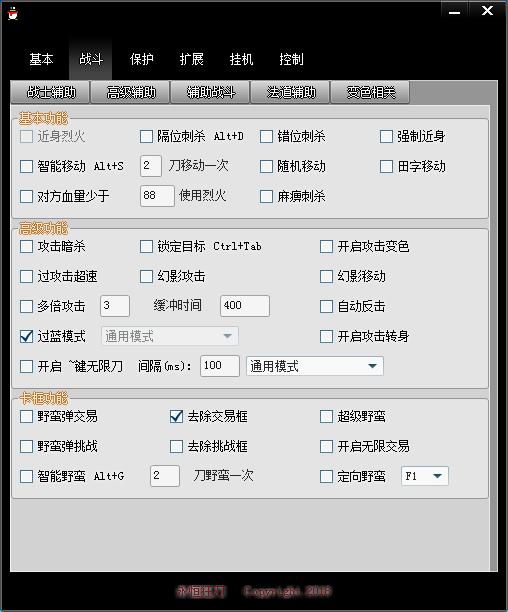Enable 开启 ~键无限刀 checkbox
The width and height of the screenshot is (508, 612).
[27, 366]
